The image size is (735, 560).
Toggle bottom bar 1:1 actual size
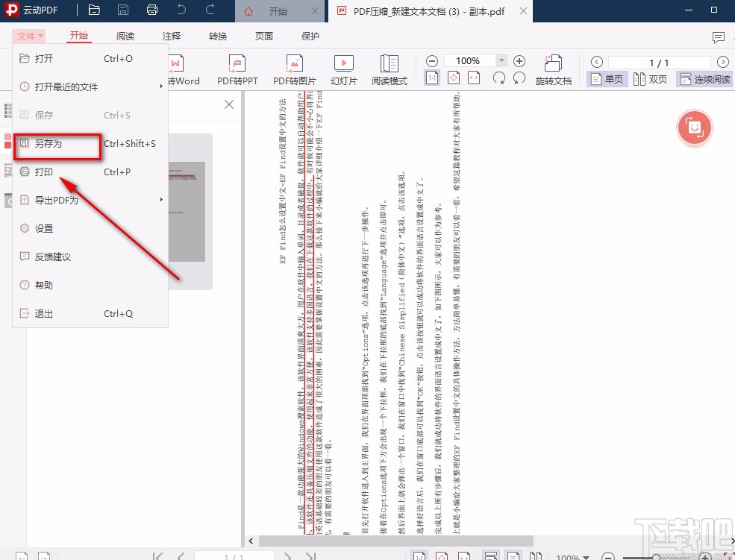coord(419,556)
